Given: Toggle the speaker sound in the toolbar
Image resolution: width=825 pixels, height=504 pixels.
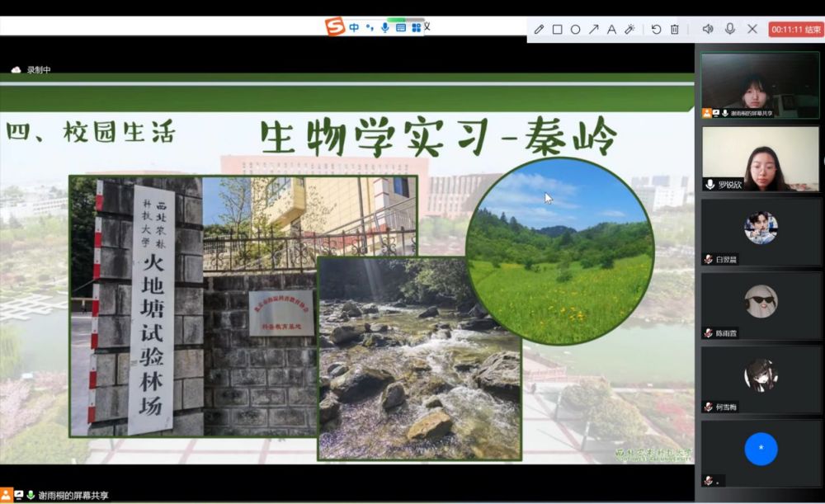Looking at the screenshot, I should coord(707,29).
